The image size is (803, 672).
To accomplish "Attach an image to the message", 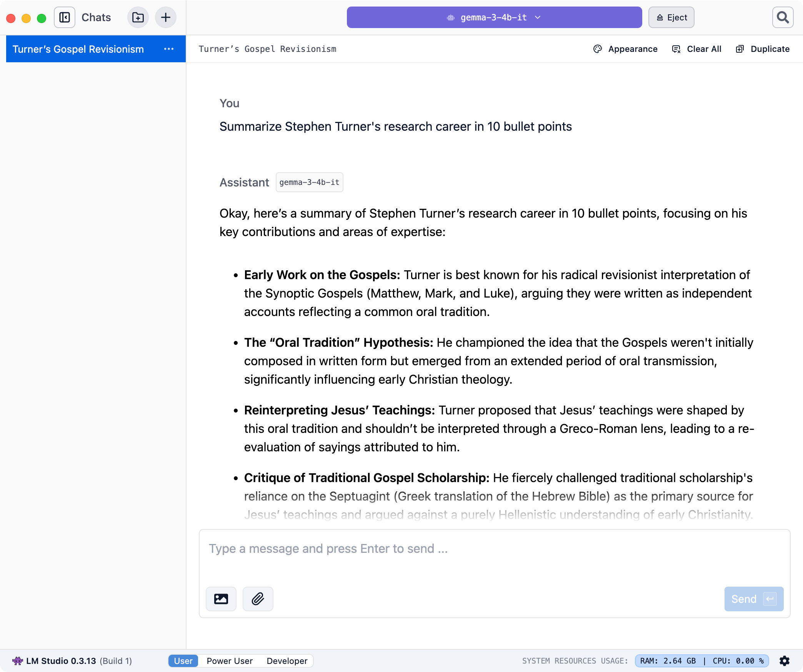I will [x=221, y=599].
